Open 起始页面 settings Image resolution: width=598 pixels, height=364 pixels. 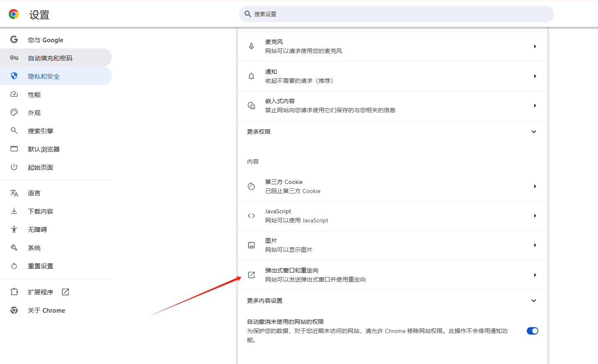[56, 167]
